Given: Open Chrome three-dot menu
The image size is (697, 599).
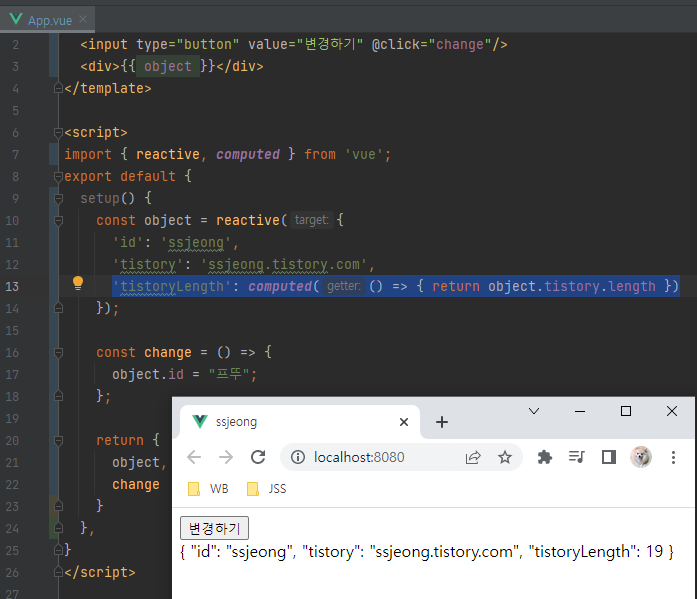Looking at the screenshot, I should click(x=673, y=457).
